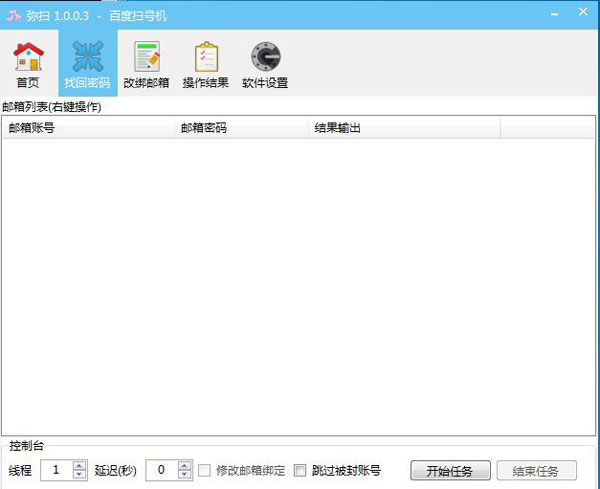Increase 线程 thread count with up arrow
Image resolution: width=600 pixels, height=489 pixels.
point(79,466)
